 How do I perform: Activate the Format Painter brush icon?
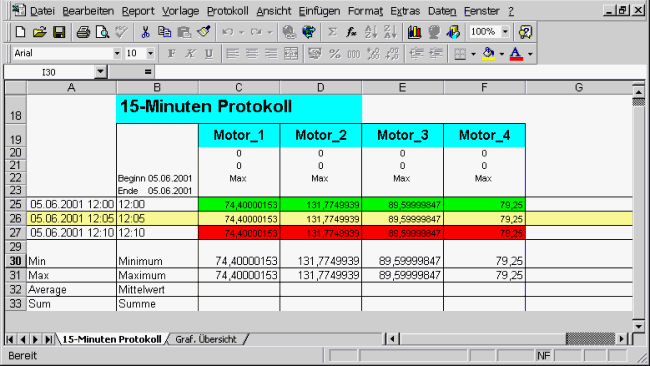click(204, 32)
